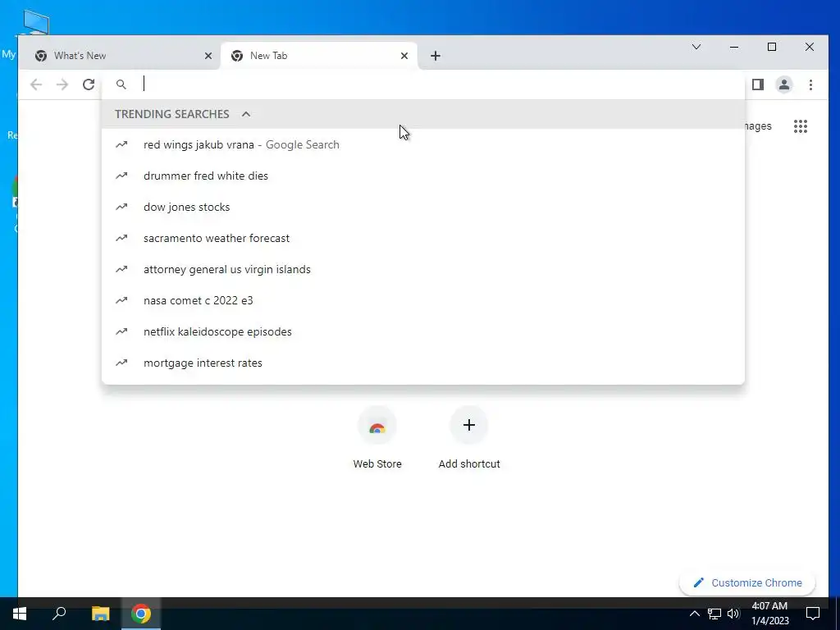840x630 pixels.
Task: Minimize the Chrome window
Action: (734, 47)
